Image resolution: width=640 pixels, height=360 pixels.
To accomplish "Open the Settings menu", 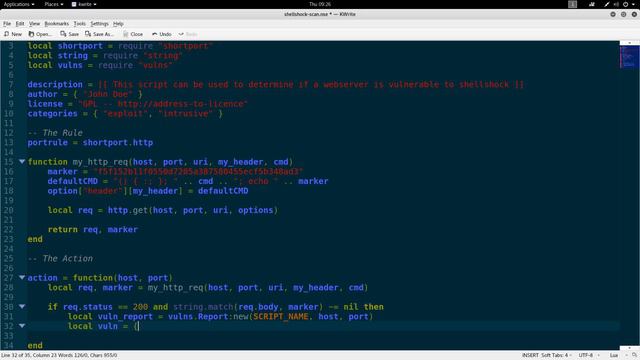I will pyautogui.click(x=100, y=24).
